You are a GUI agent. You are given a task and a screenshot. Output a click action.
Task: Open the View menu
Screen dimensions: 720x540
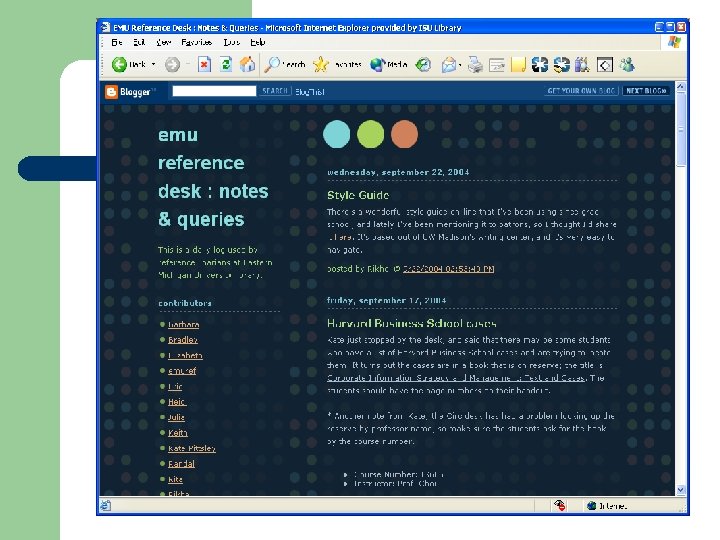click(x=163, y=42)
